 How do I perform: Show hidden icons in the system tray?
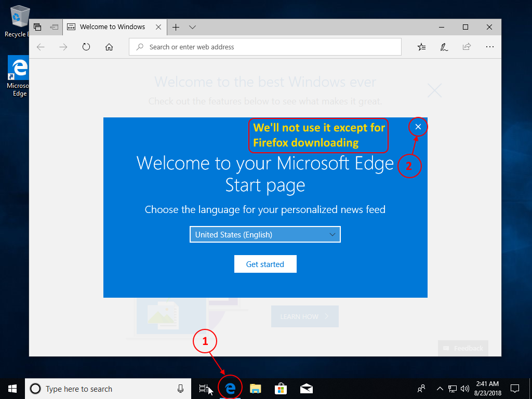pyautogui.click(x=440, y=389)
